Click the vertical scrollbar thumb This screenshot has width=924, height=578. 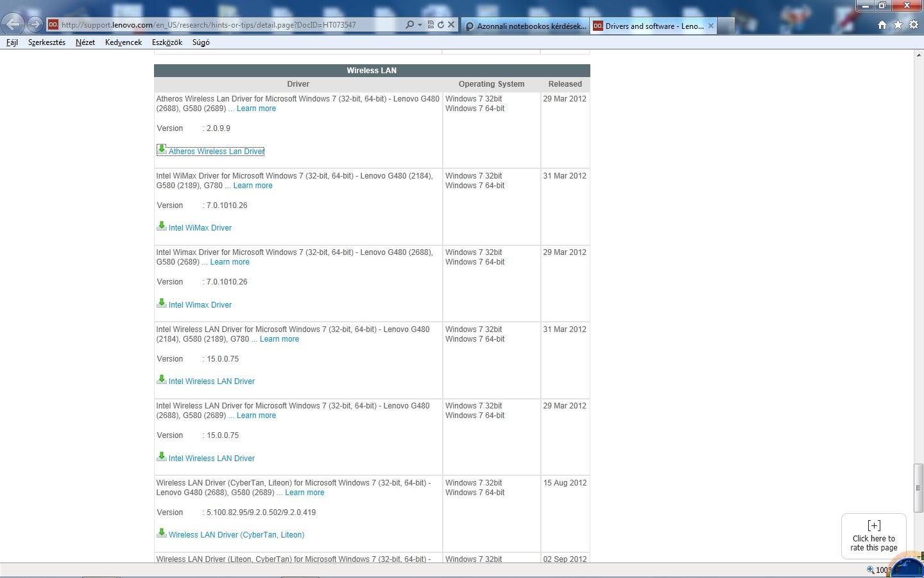pos(918,488)
